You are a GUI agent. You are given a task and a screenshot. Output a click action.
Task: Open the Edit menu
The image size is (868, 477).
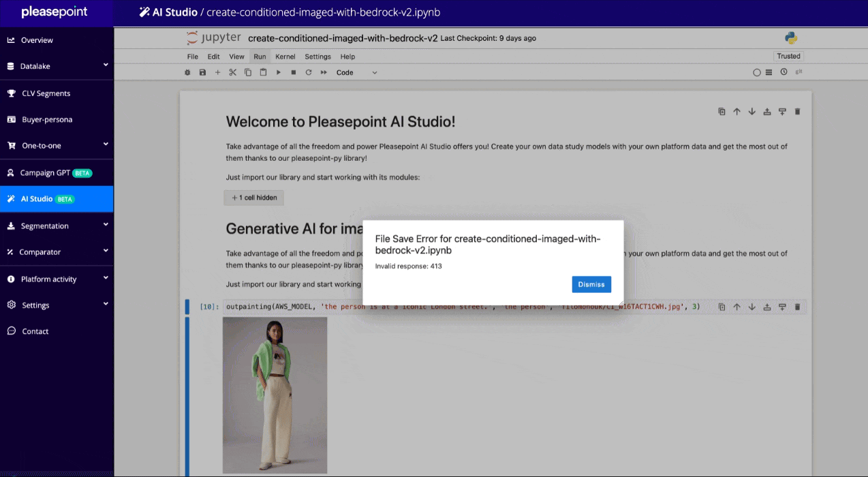[x=213, y=57]
